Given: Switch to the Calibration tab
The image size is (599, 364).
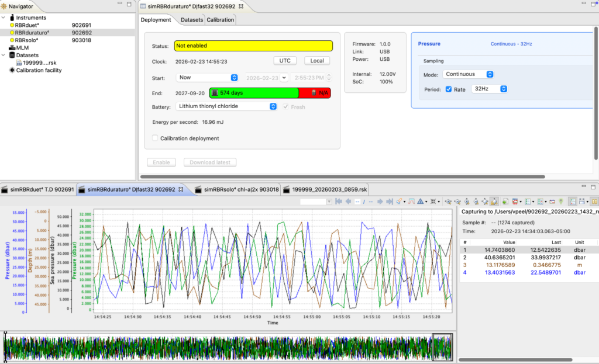Looking at the screenshot, I should point(220,19).
